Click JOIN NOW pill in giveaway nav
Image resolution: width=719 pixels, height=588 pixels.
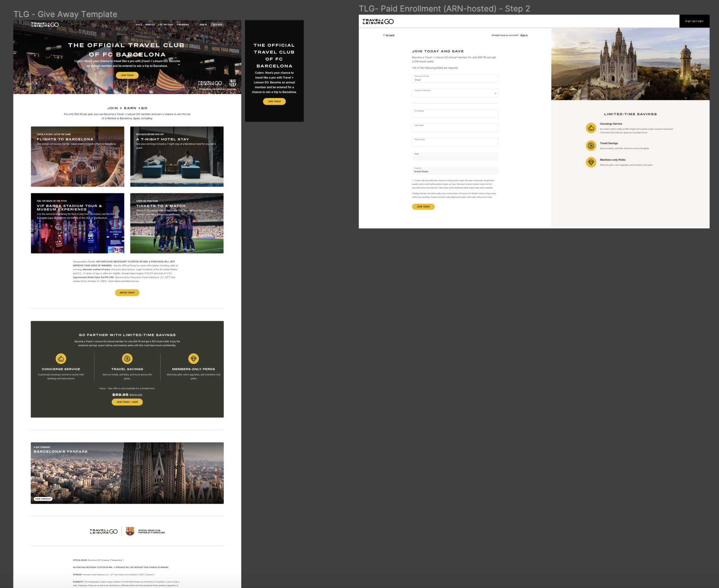(217, 25)
